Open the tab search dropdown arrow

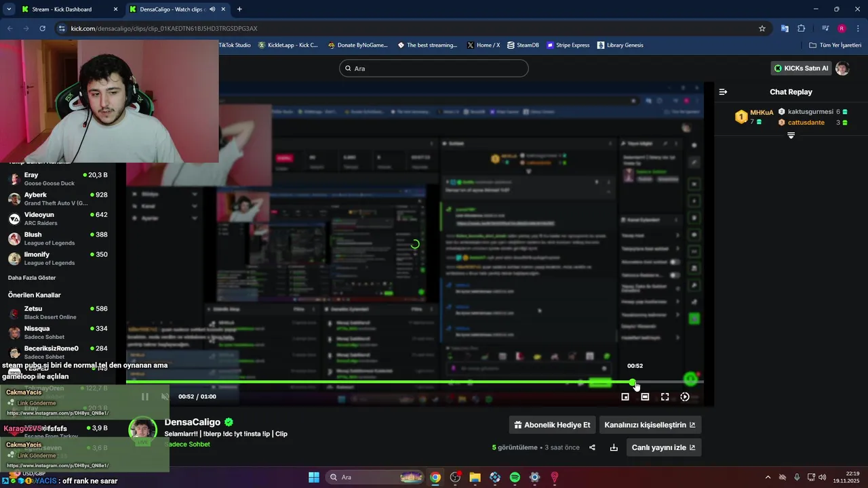(x=9, y=9)
